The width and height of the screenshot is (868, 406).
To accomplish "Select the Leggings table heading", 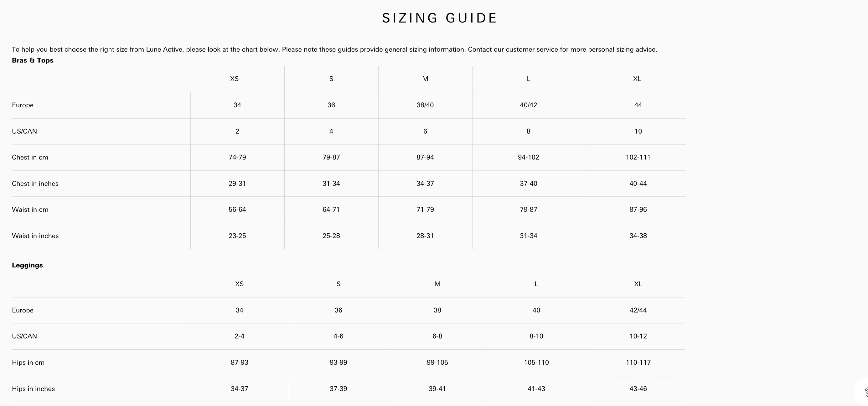I will (x=27, y=265).
